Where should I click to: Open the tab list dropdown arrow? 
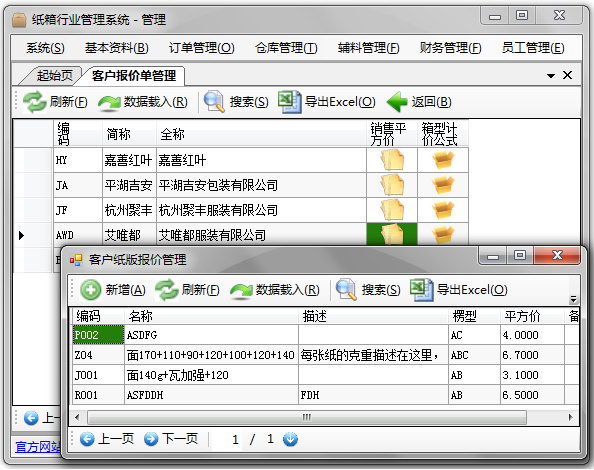[551, 76]
